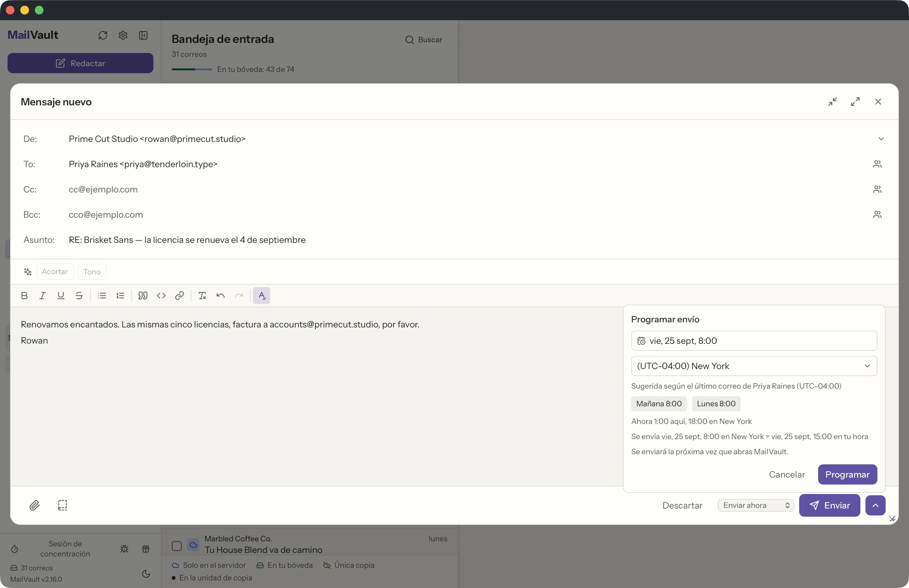The width and height of the screenshot is (909, 588).
Task: Click the MailVault logo
Action: tap(33, 35)
